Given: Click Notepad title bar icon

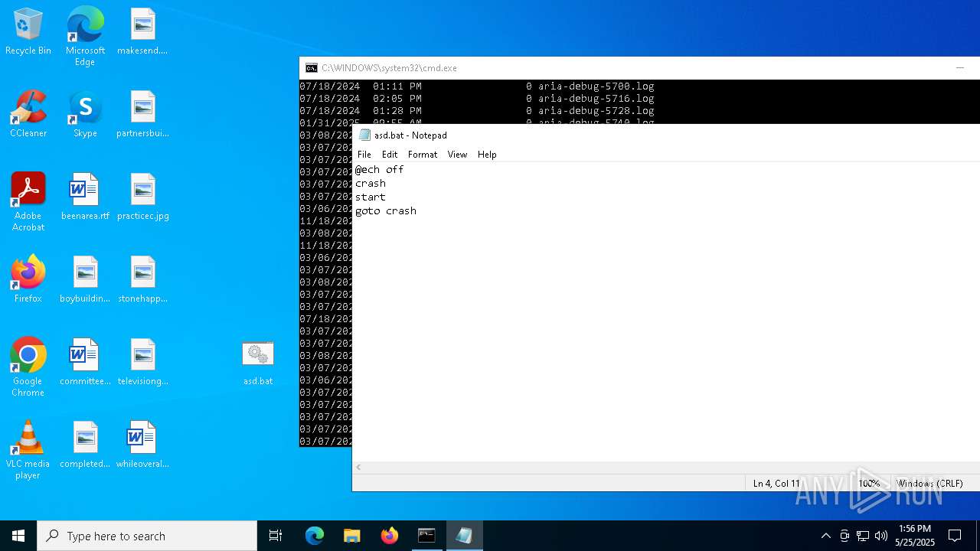Looking at the screenshot, I should pyautogui.click(x=365, y=135).
